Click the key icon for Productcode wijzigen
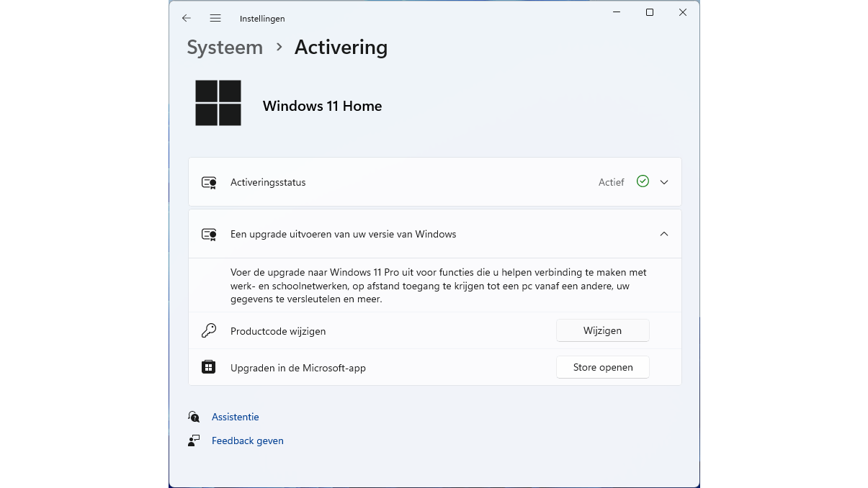The width and height of the screenshot is (868, 488). point(209,331)
